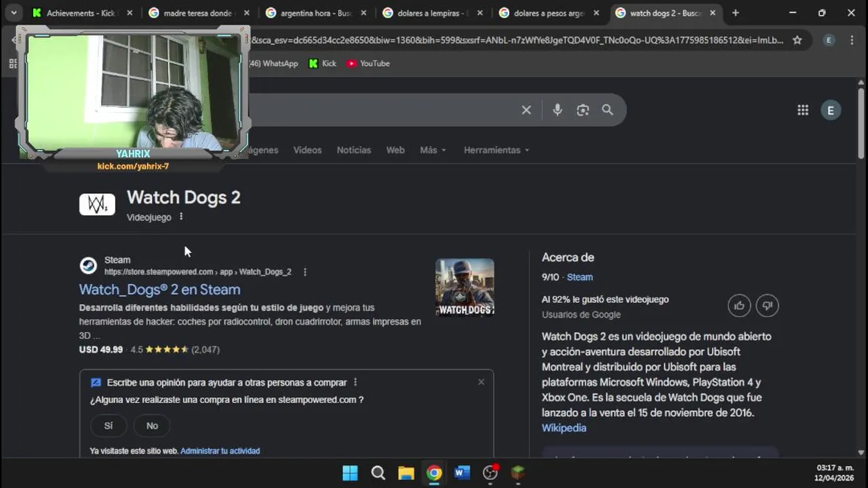Bookmark this page with the star icon
868x488 pixels.
click(x=797, y=40)
